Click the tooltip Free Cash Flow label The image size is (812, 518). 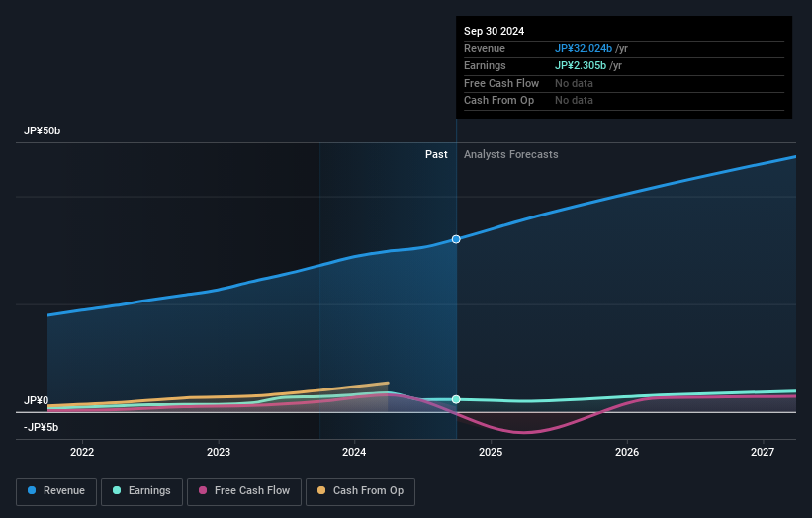(501, 83)
